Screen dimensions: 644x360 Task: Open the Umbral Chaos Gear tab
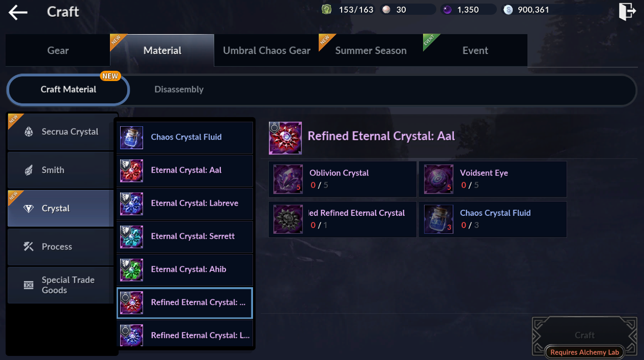267,50
